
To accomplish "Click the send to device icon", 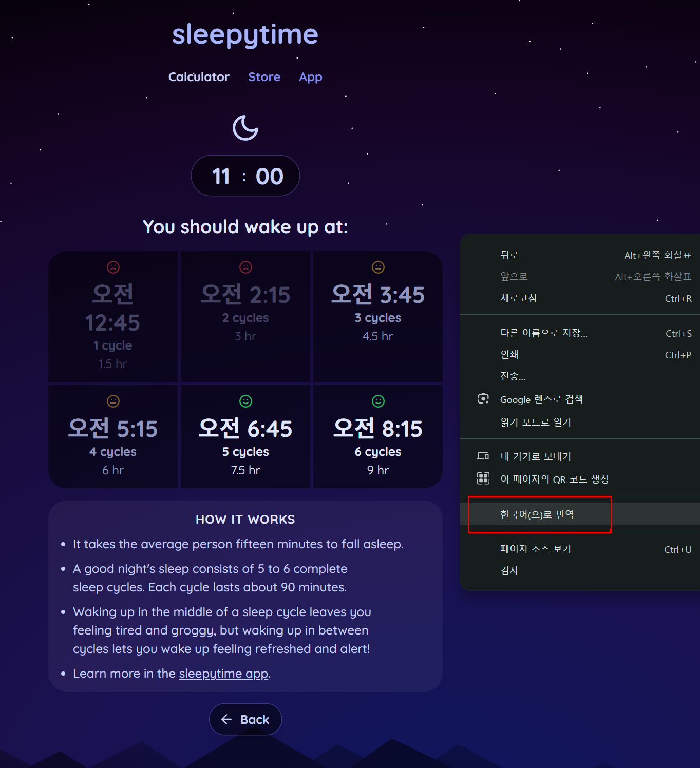I will pos(483,456).
